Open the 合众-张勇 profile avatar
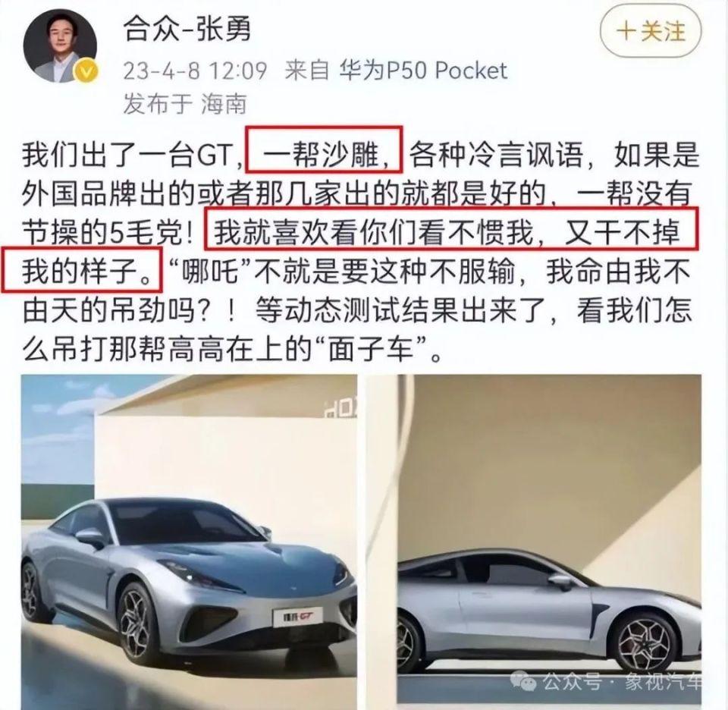Image resolution: width=728 pixels, height=710 pixels. tap(60, 46)
